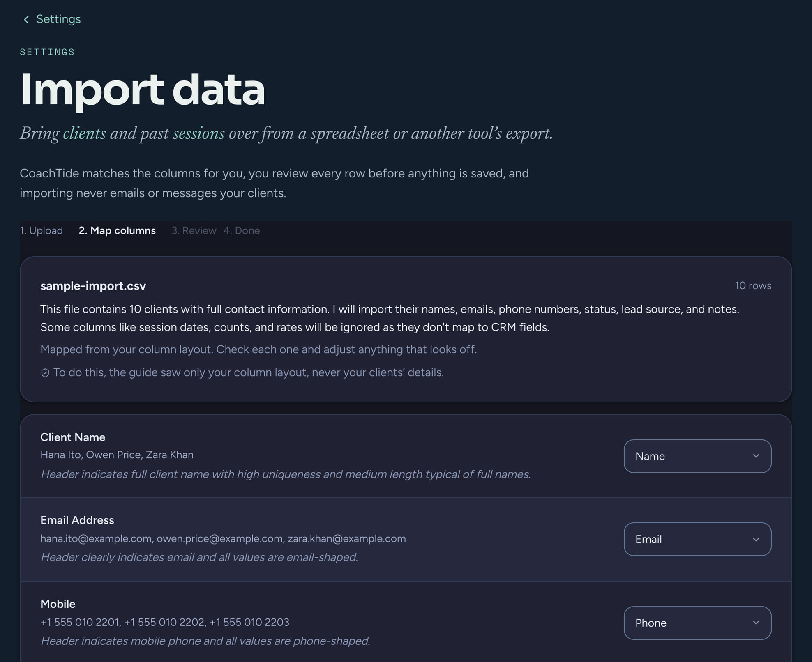Click the Client Name column header
Viewport: 812px width, 662px height.
coord(73,437)
